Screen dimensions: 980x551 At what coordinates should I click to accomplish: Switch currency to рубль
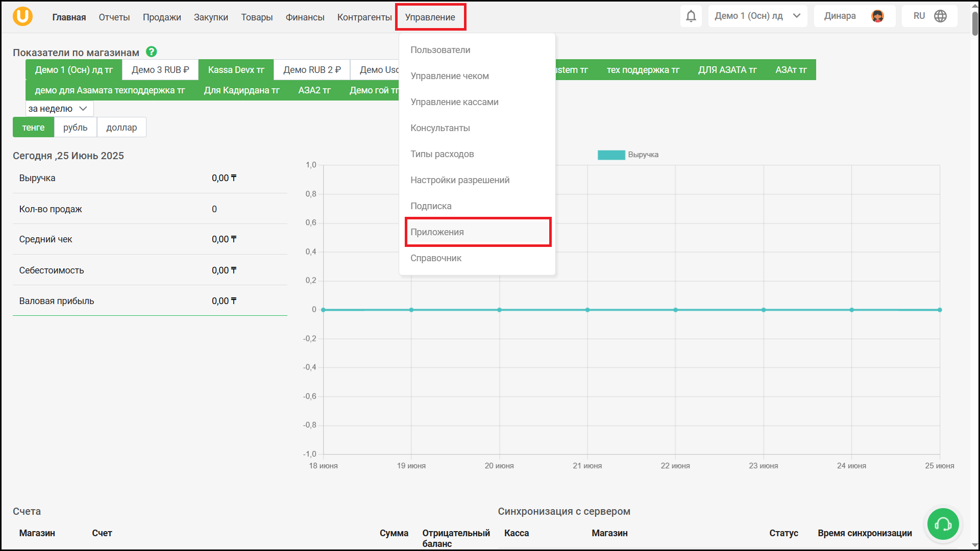pos(75,128)
